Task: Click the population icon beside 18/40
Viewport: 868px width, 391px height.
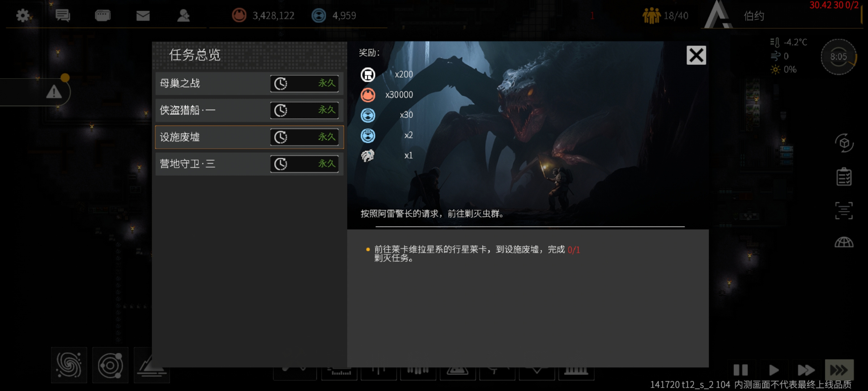Action: [651, 16]
